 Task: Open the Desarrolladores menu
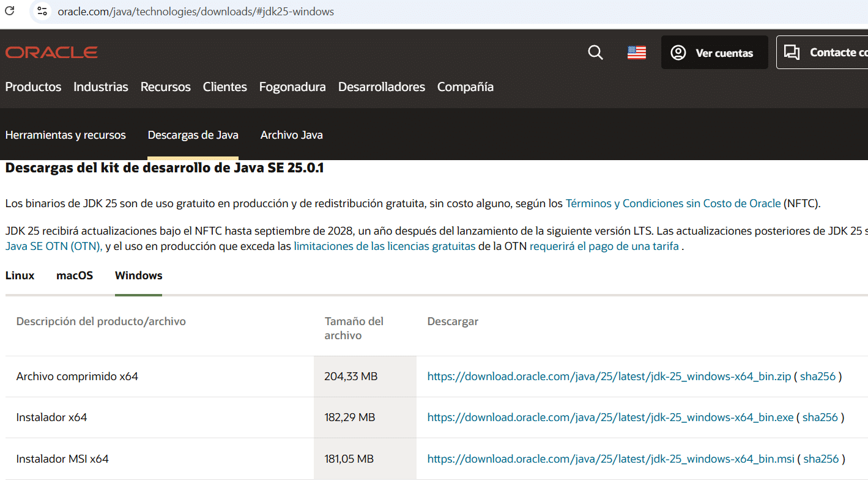pos(381,87)
